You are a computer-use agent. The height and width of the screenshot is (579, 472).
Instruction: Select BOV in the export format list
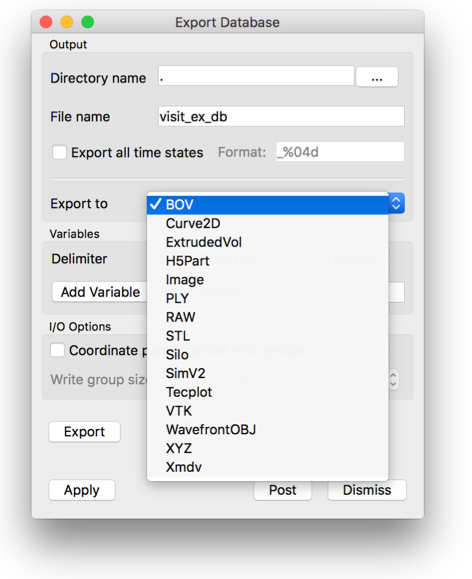(x=268, y=204)
